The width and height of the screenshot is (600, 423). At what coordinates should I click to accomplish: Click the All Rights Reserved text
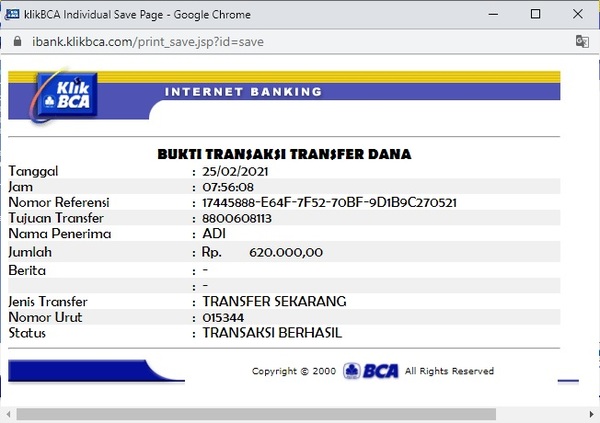pyautogui.click(x=449, y=371)
